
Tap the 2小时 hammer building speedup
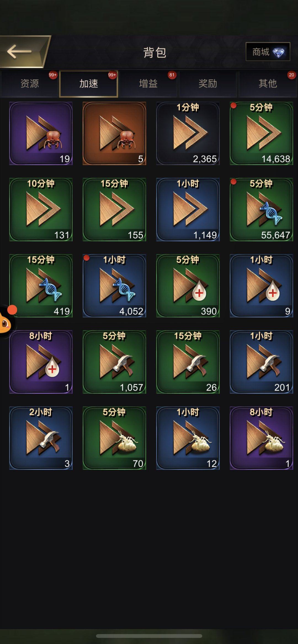point(41,438)
